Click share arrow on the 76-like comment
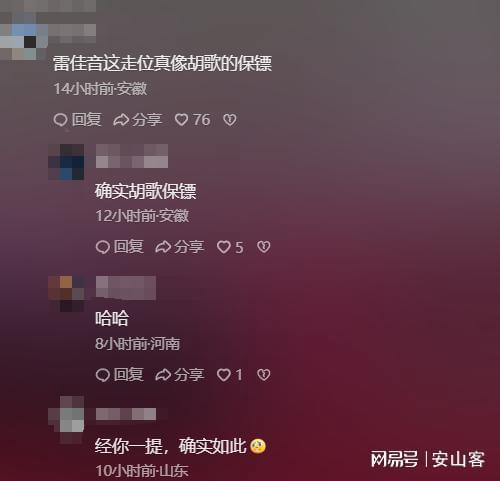 pyautogui.click(x=137, y=120)
